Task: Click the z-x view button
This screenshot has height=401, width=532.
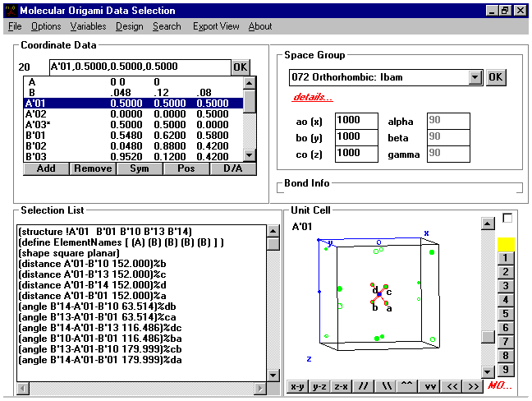Action: click(x=341, y=385)
